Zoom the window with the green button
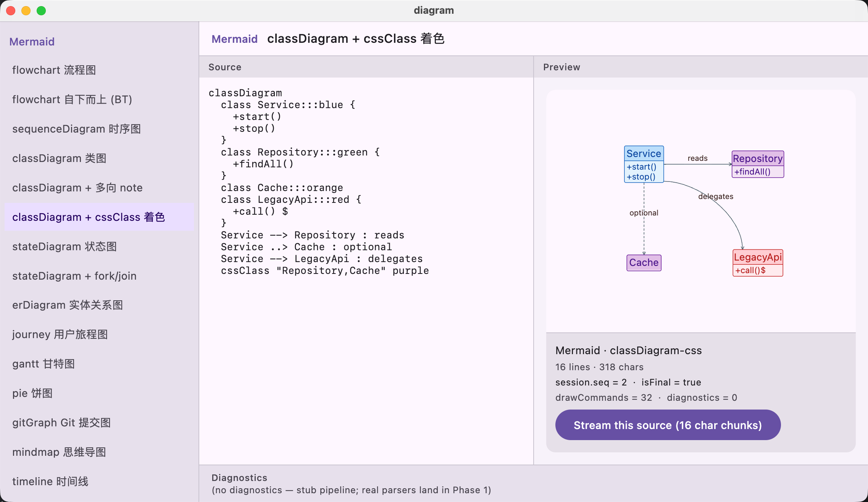Image resolution: width=868 pixels, height=502 pixels. tap(41, 11)
